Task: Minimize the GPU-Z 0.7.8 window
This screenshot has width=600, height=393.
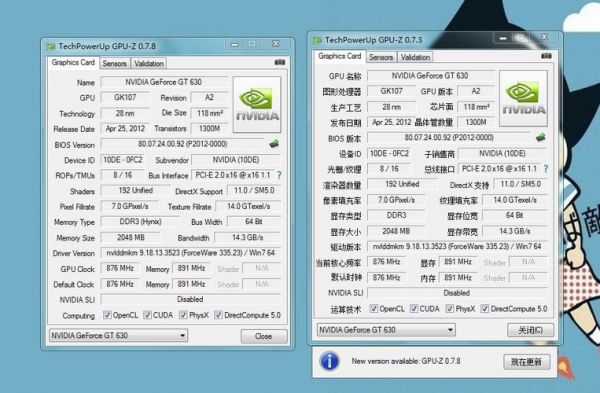Action: coord(235,44)
